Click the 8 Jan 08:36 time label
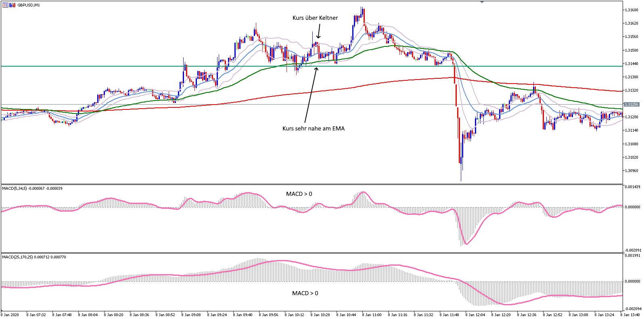Image resolution: width=644 pixels, height=319 pixels. click(140, 315)
